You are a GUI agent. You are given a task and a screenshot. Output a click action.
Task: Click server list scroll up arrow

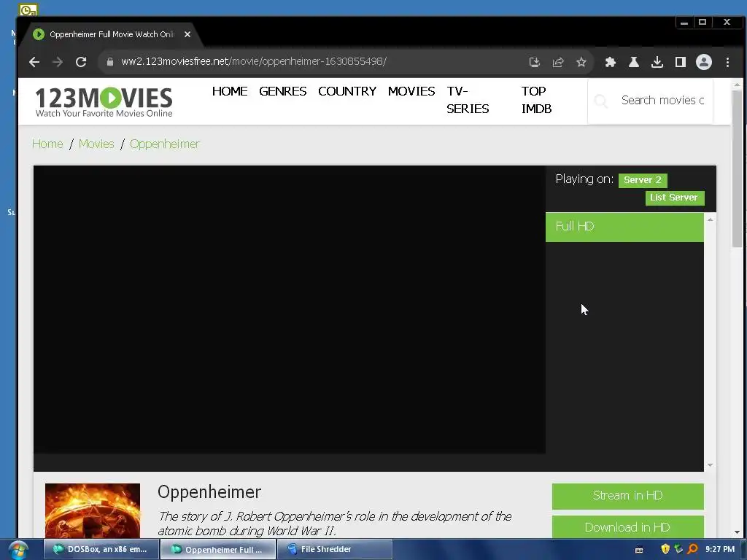coord(710,219)
